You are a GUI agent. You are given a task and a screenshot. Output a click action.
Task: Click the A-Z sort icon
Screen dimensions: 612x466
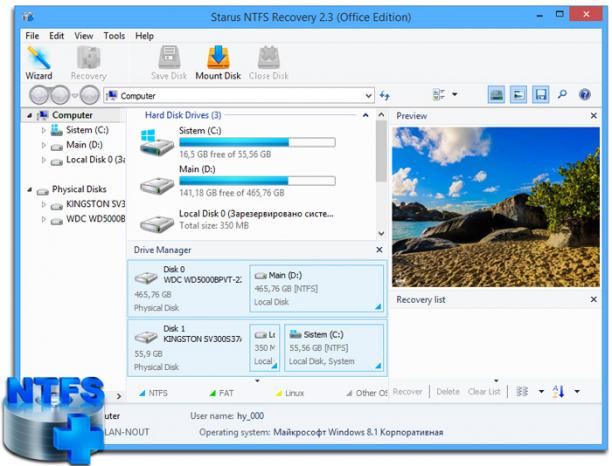[559, 391]
